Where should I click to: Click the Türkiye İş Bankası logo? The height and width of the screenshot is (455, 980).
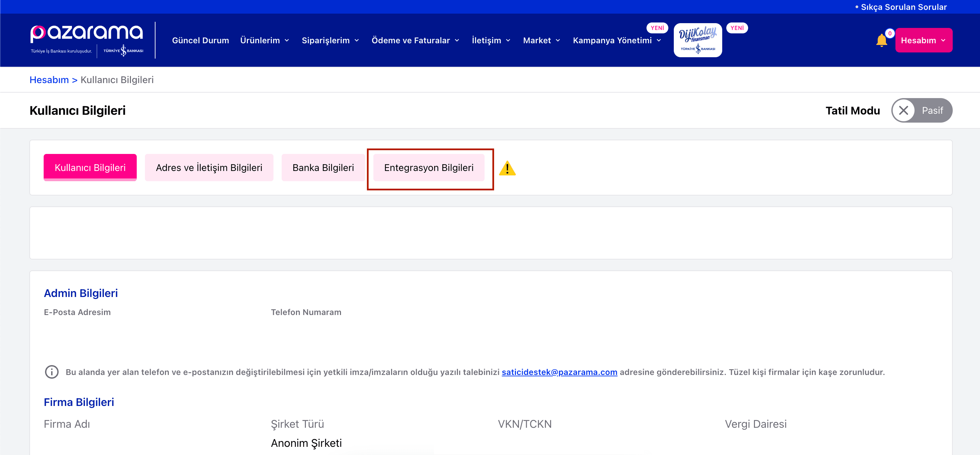coord(123,50)
